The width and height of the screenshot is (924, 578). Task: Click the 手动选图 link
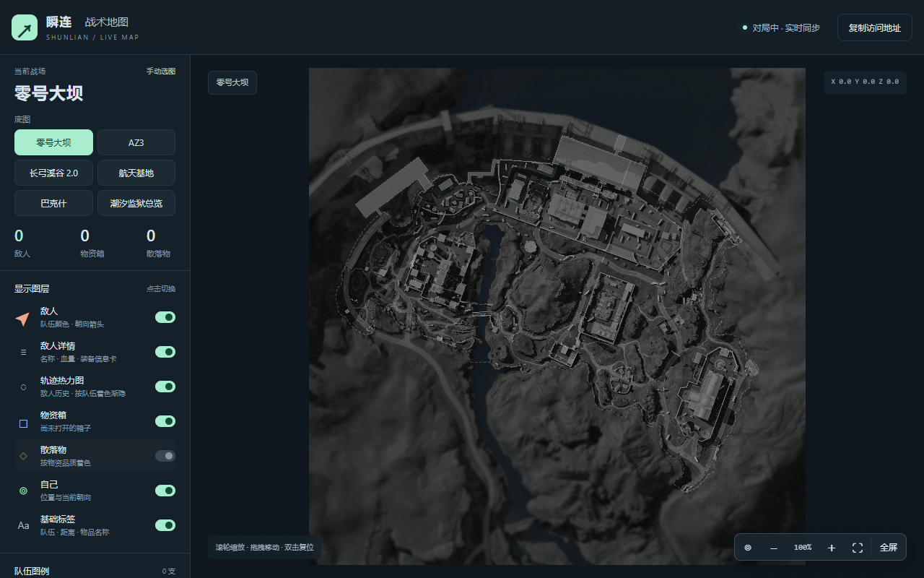tap(161, 72)
